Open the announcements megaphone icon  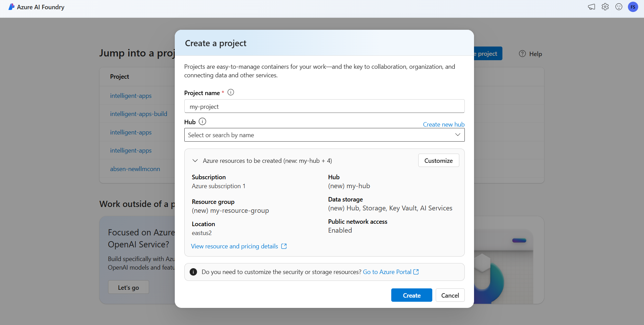pyautogui.click(x=591, y=7)
